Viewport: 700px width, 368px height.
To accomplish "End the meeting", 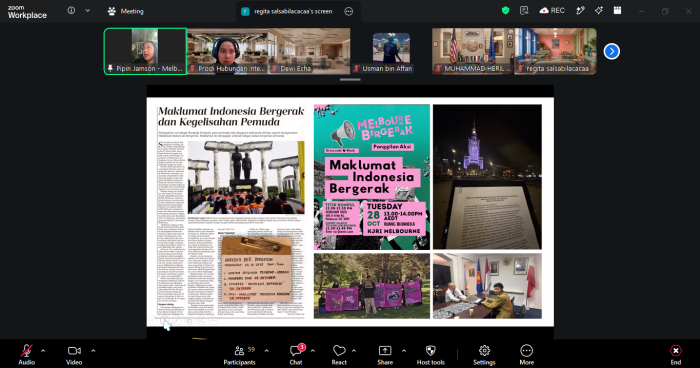I will coord(676,355).
